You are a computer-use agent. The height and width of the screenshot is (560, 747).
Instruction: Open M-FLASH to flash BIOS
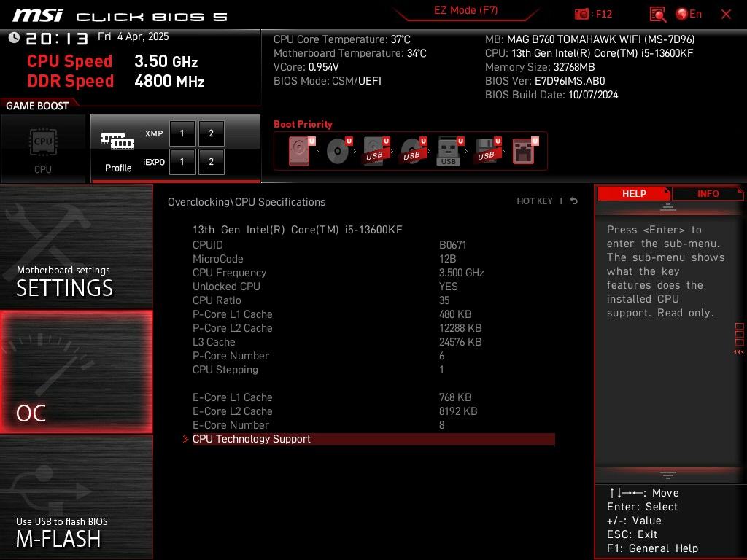[x=76, y=497]
